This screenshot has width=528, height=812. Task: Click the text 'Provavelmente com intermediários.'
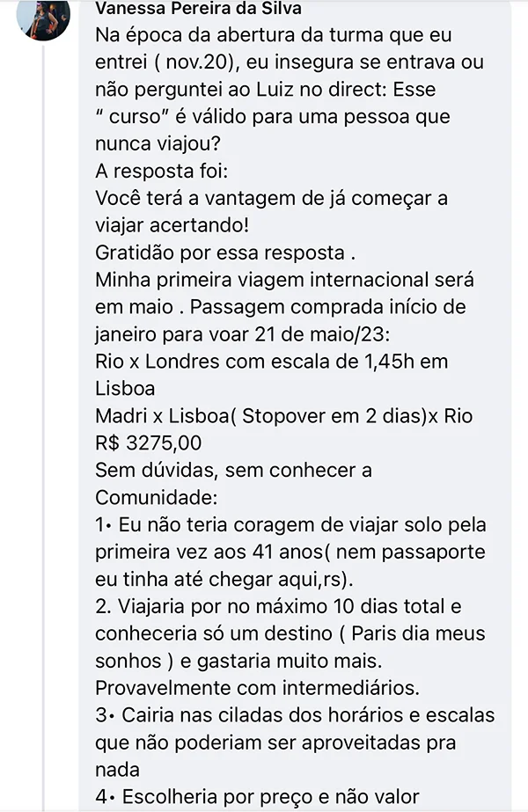point(258,688)
